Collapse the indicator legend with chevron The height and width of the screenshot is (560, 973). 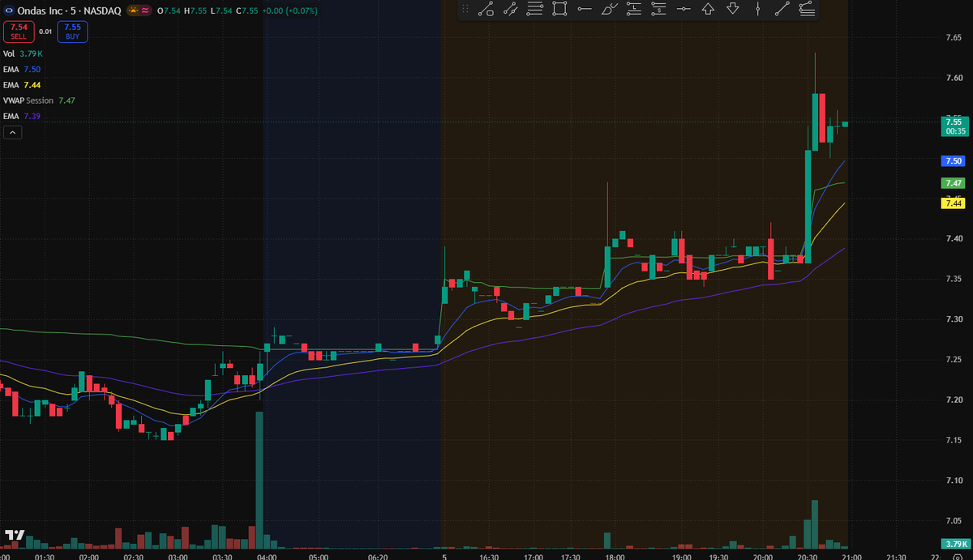pos(12,132)
